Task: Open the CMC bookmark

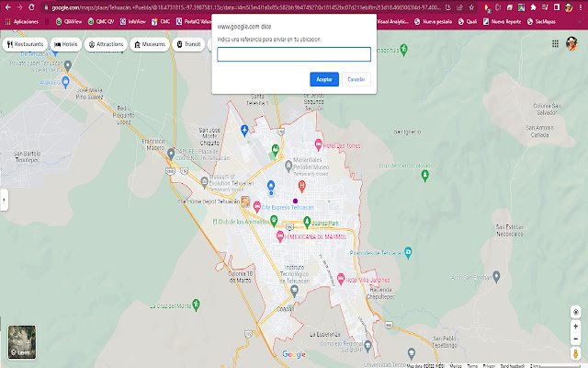Action: coord(161,22)
